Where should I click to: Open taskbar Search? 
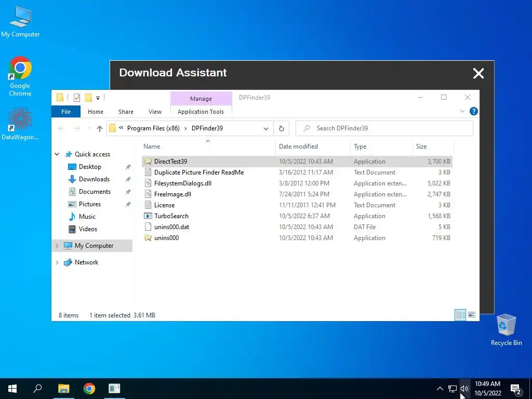click(x=37, y=389)
